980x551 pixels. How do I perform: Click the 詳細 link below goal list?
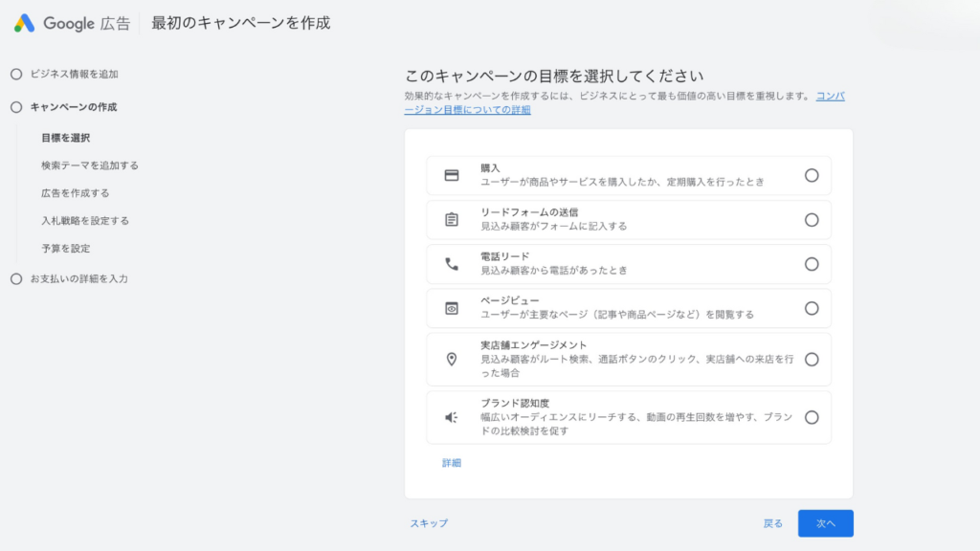pyautogui.click(x=450, y=462)
